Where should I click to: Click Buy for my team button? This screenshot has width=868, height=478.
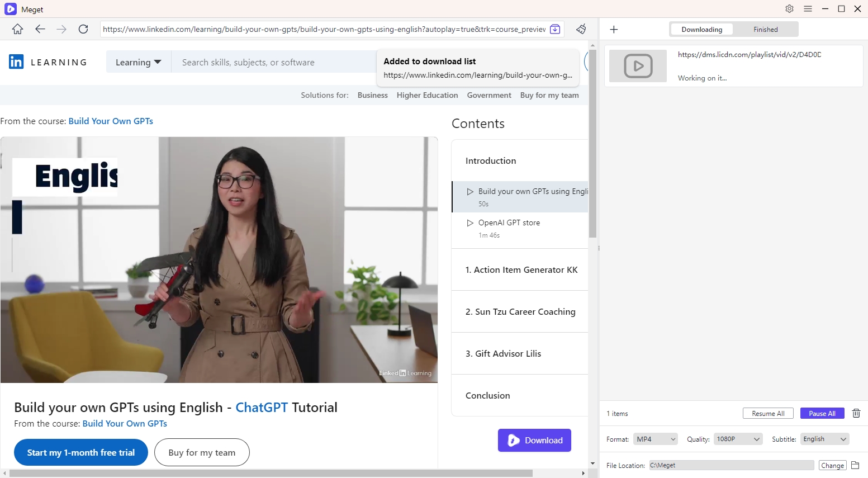(x=202, y=452)
